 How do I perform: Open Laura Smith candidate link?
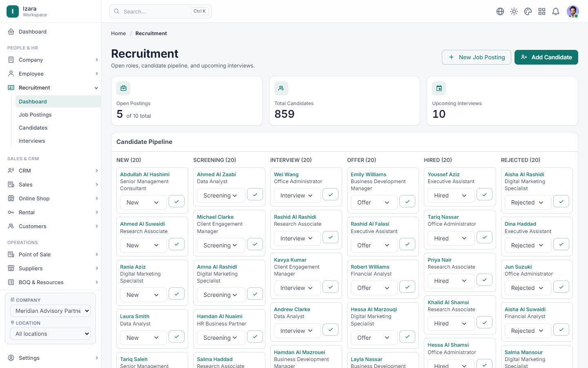[x=135, y=316]
